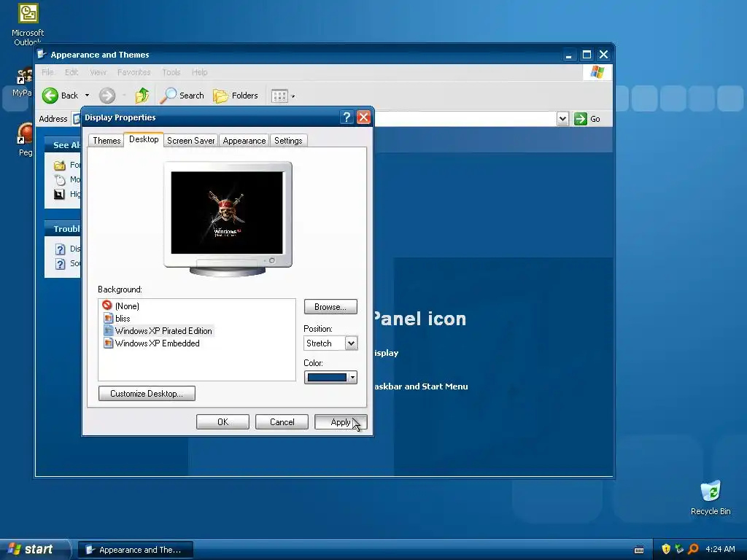
Task: Open the Appearance tab
Action: tap(244, 141)
